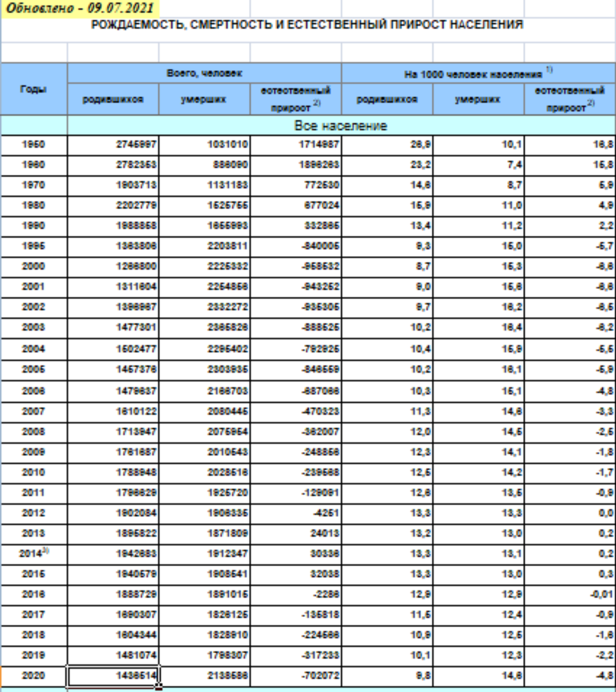Click the year cell '2010'
The image size is (616, 692).
[33, 472]
